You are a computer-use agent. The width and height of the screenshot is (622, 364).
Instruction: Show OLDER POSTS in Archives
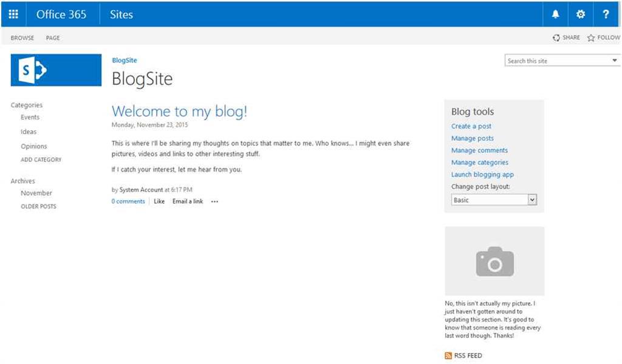point(38,206)
